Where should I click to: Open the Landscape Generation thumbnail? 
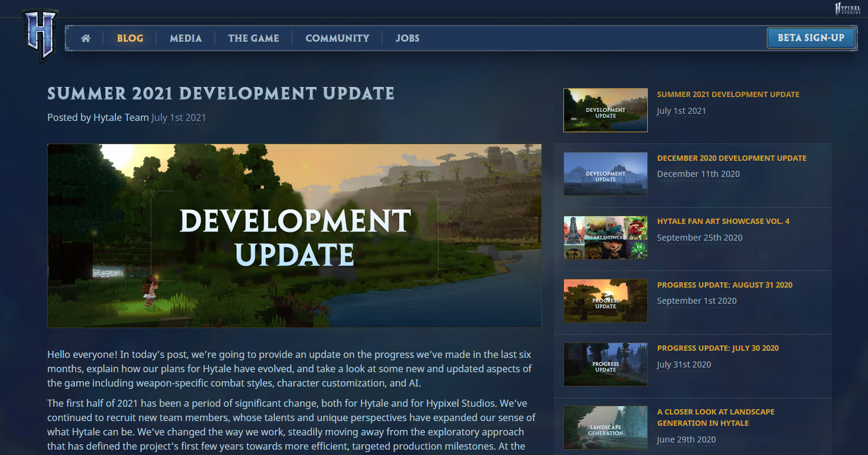605,428
